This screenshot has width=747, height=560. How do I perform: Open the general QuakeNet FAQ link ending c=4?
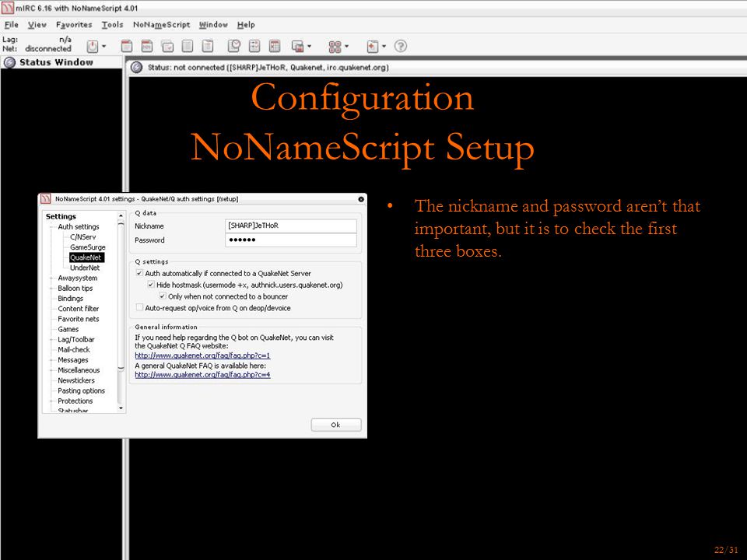tap(202, 375)
